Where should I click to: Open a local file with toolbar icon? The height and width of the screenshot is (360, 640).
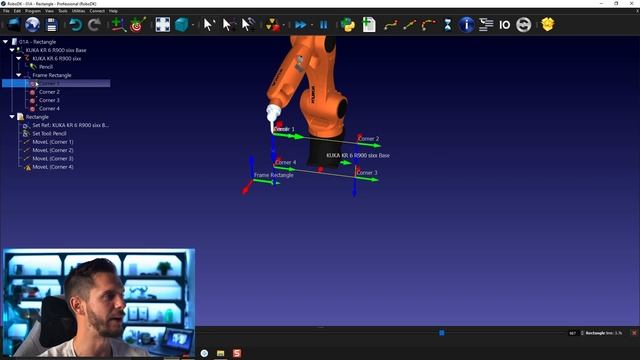point(13,25)
